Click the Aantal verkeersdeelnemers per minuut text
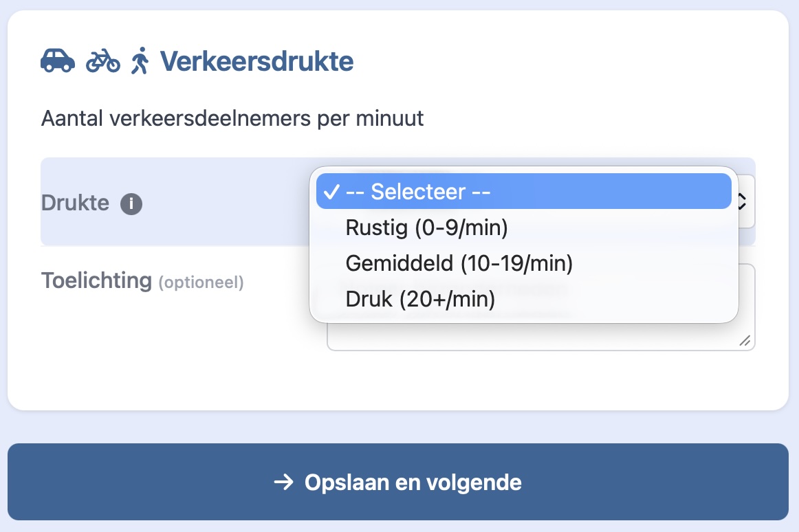Image resolution: width=799 pixels, height=532 pixels. (234, 118)
